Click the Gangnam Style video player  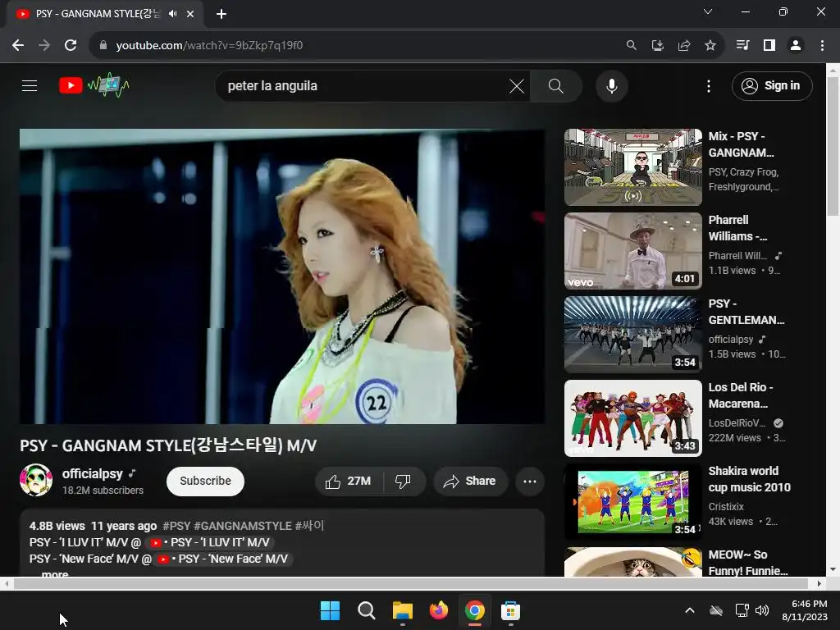point(282,276)
